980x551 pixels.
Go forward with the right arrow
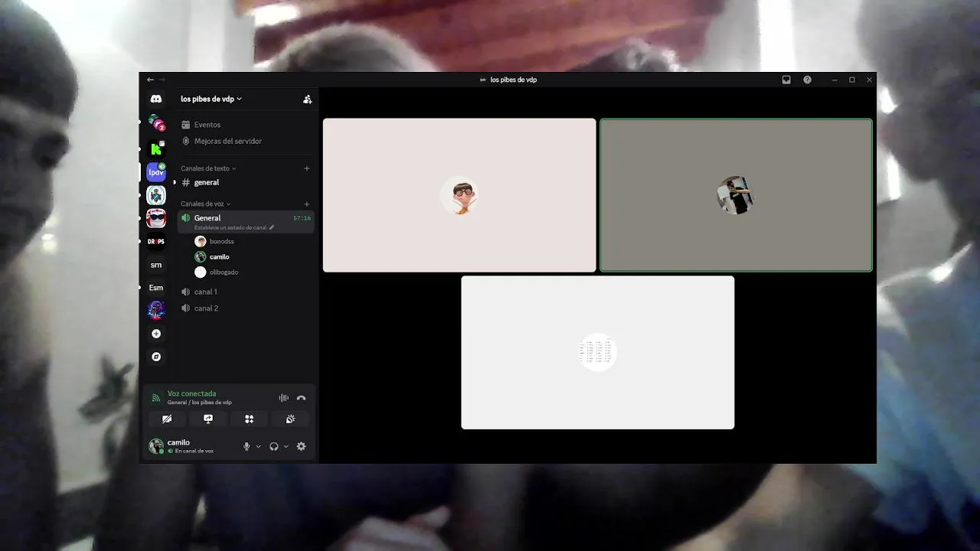pyautogui.click(x=162, y=80)
